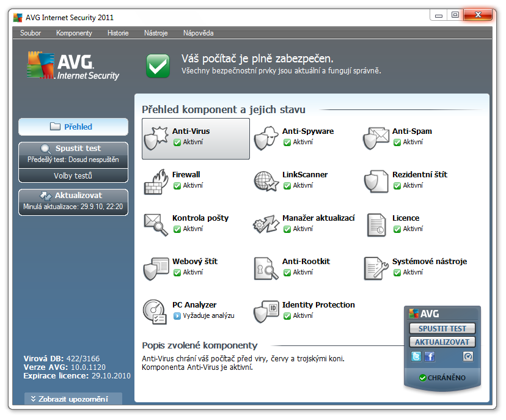Click the magnifier icon on Spustit test
This screenshot has height=420, width=506.
[45, 149]
